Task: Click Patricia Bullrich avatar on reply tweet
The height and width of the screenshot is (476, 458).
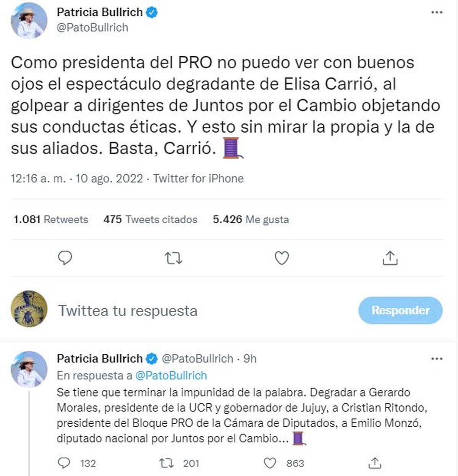Action: pyautogui.click(x=29, y=369)
